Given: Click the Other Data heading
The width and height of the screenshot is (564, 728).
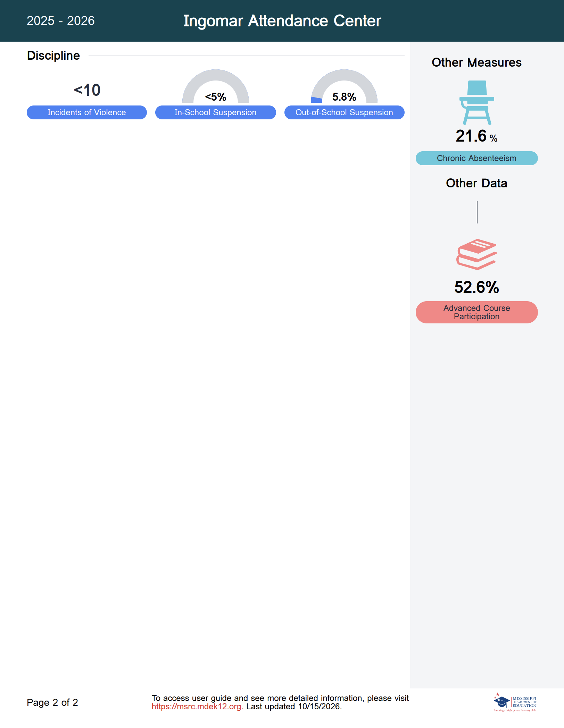Looking at the screenshot, I should 477,183.
